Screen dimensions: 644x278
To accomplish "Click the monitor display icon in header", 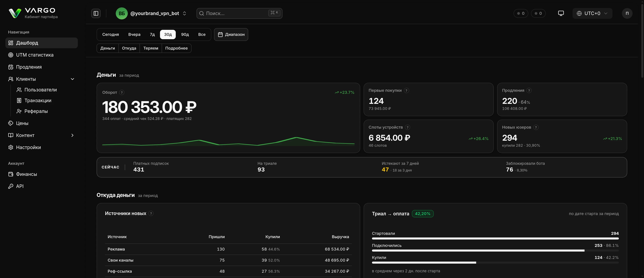I will 561,13.
